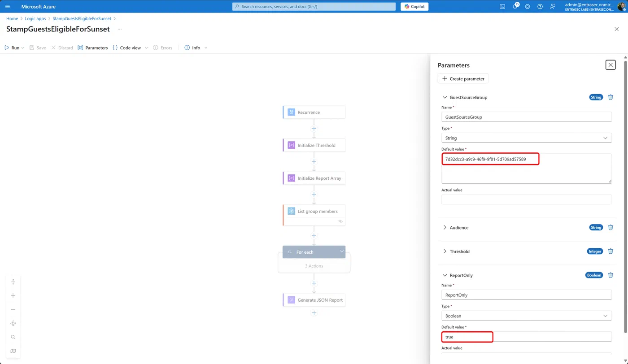This screenshot has width=628, height=364.
Task: Focus the search resources box
Action: (x=314, y=7)
